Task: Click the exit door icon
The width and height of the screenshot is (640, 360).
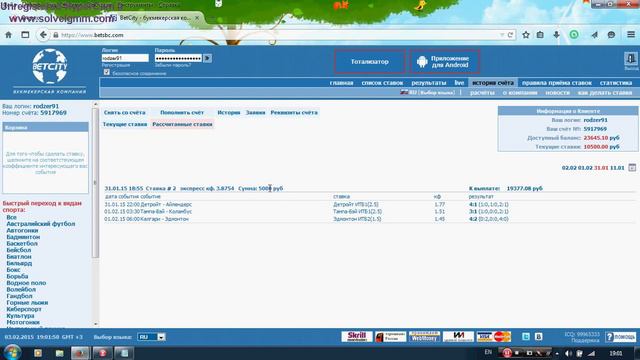Action: tap(631, 59)
